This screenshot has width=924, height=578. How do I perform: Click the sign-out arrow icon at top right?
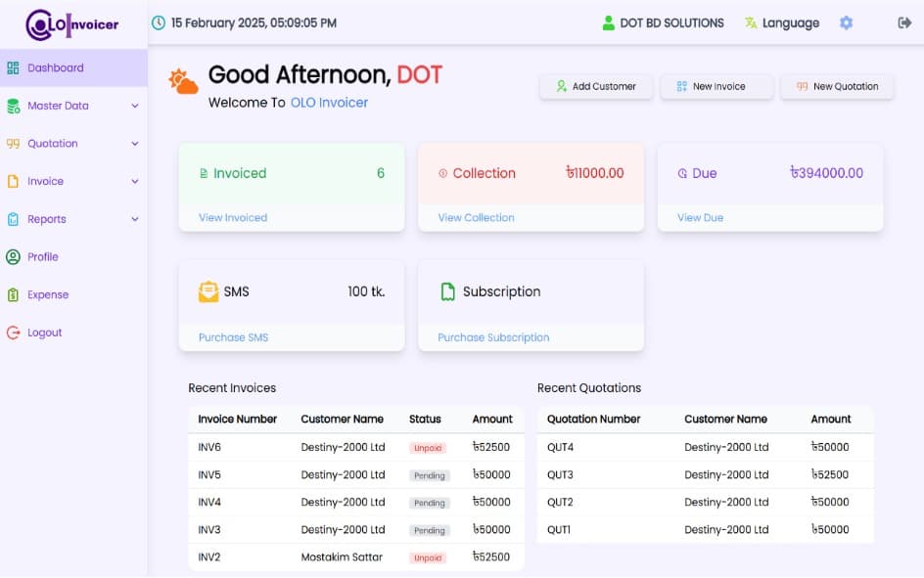[x=904, y=22]
